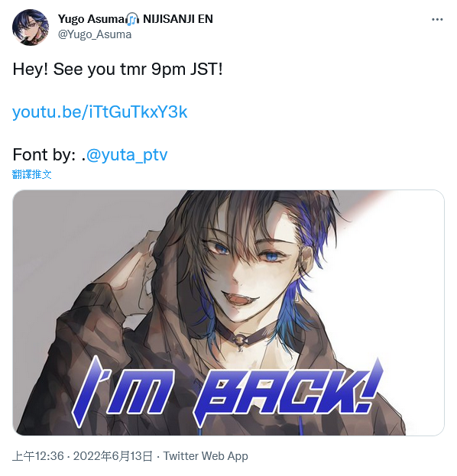
Task: Open the youtu.be/iTtGuTkxY3k link
Action: coord(99,112)
